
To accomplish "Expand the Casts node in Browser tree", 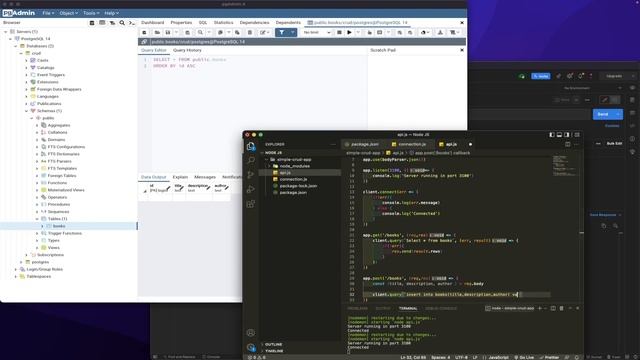I will click(x=27, y=60).
